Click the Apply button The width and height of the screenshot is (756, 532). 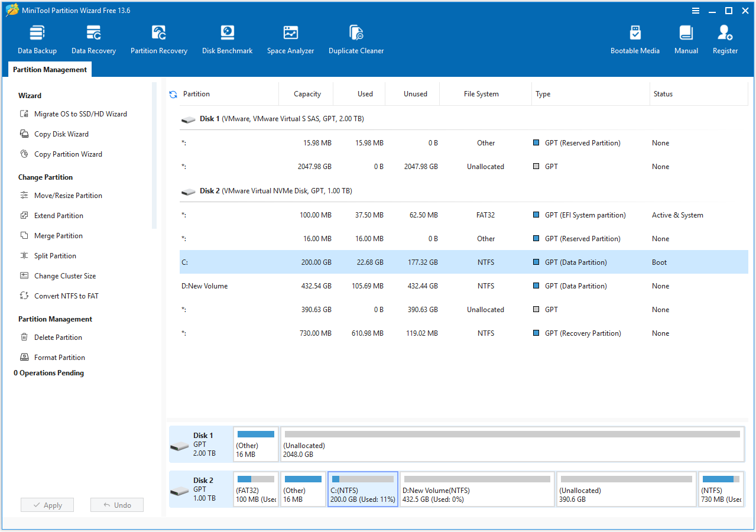pyautogui.click(x=47, y=505)
